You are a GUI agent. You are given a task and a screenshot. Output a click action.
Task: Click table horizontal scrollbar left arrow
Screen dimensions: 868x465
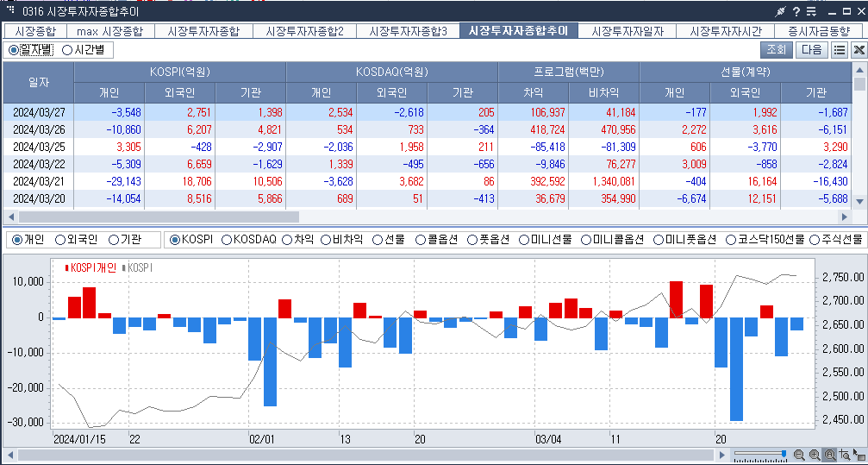[x=9, y=217]
